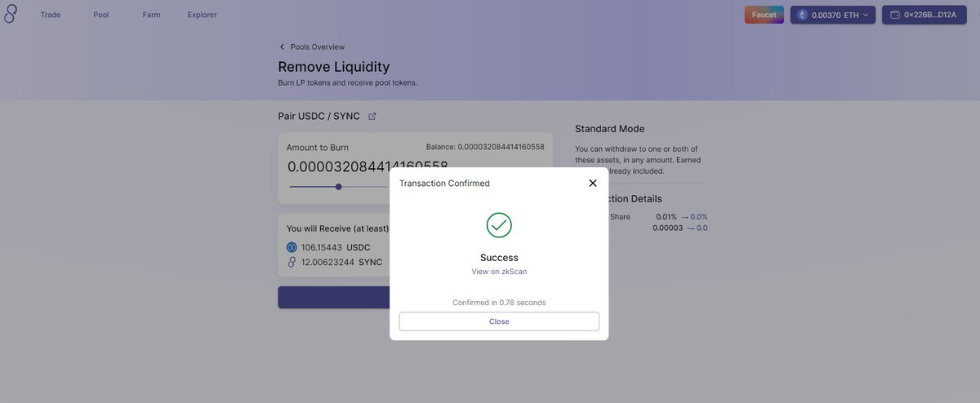Click the 0.00003 → 0.0 value
Screen dimensions: 980x403
[x=680, y=228]
